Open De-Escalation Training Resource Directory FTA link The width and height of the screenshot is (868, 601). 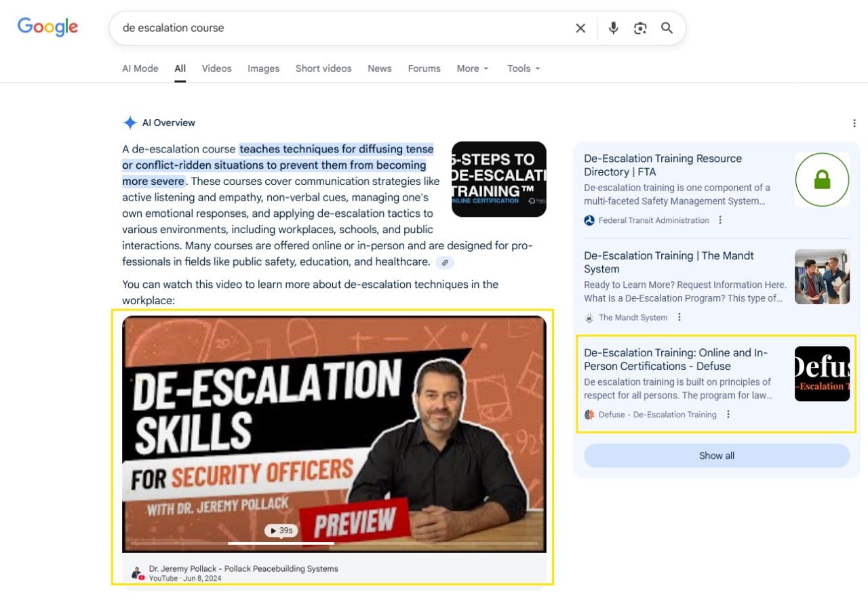tap(663, 165)
